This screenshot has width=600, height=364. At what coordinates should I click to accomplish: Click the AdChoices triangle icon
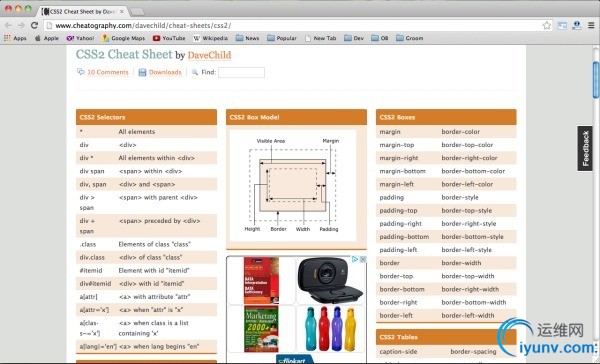point(355,259)
